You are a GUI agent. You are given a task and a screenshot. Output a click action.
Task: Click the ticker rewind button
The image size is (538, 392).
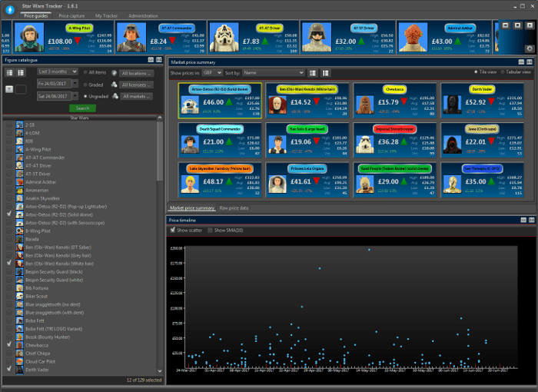click(506, 25)
